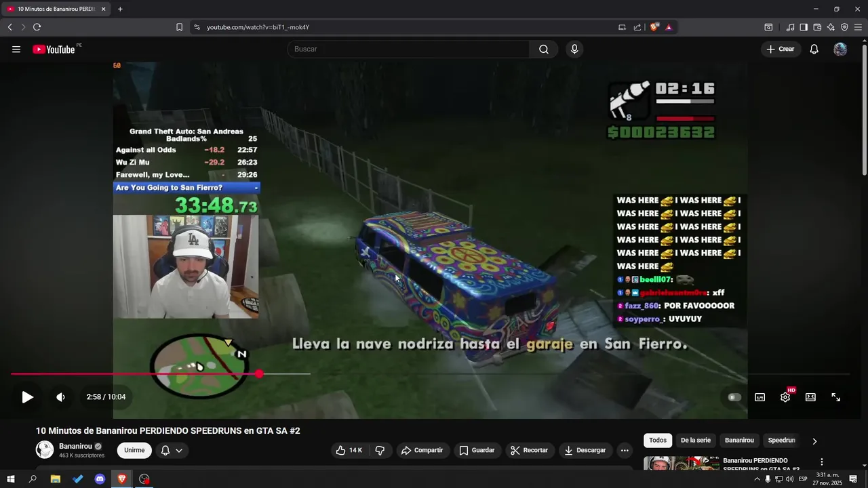Click the Descargar download button
Screen dimensions: 868x488
click(585, 450)
